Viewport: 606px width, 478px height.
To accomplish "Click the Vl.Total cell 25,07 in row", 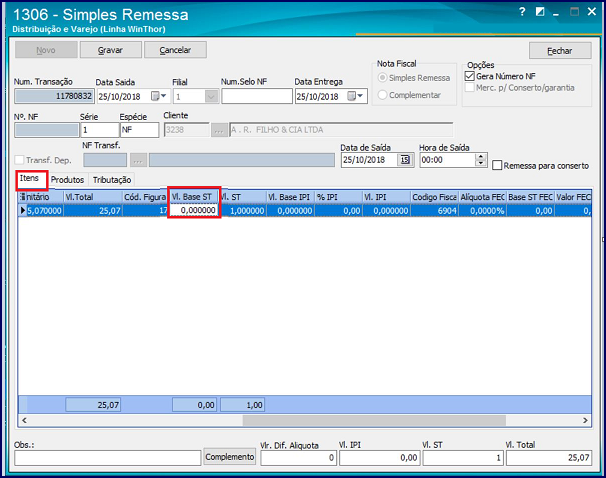I will tap(93, 211).
